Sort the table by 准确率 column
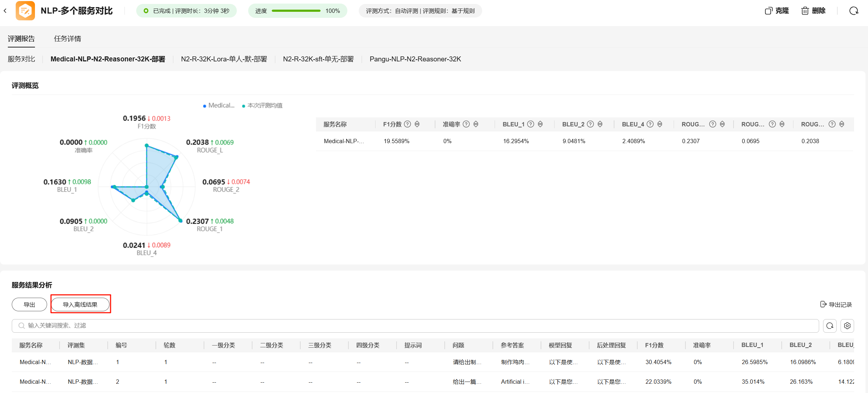868x393 pixels. [476, 124]
